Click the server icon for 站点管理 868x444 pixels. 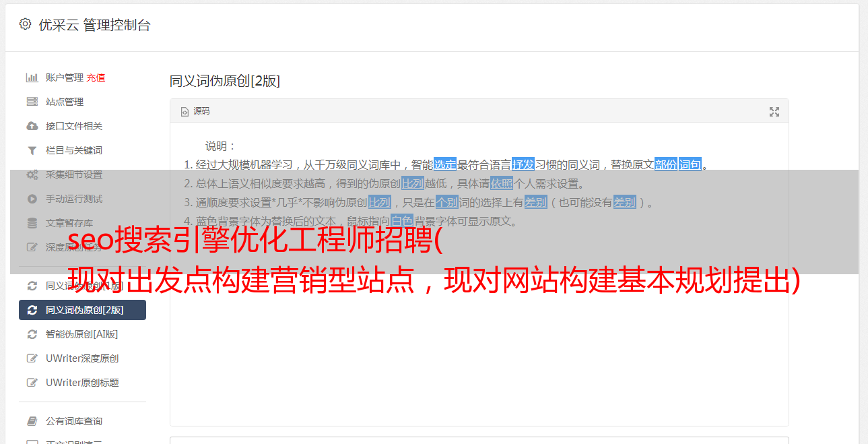point(32,102)
